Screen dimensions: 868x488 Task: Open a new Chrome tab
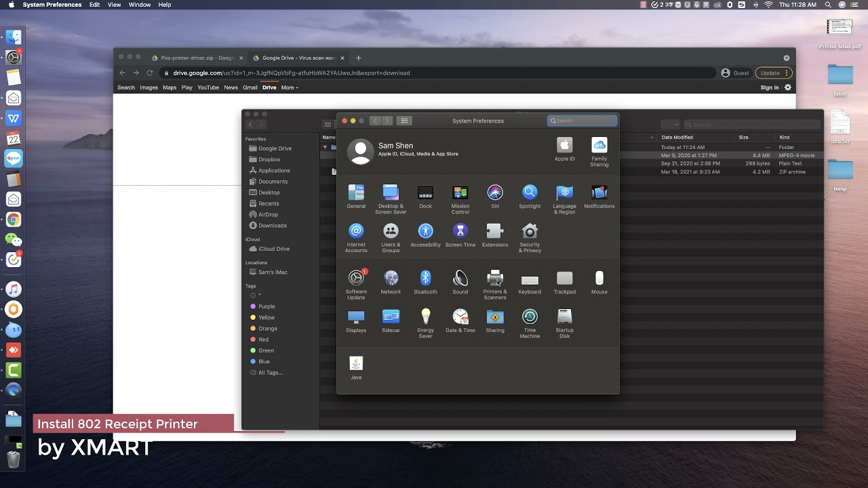[x=359, y=58]
